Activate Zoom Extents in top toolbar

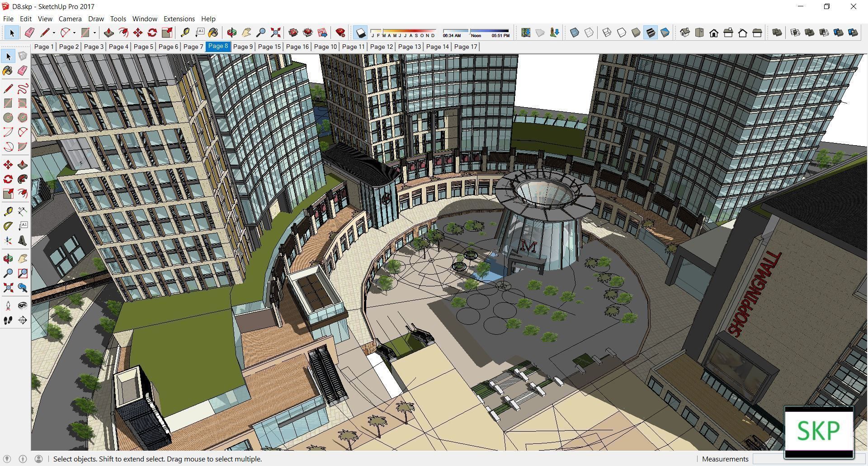pyautogui.click(x=275, y=33)
